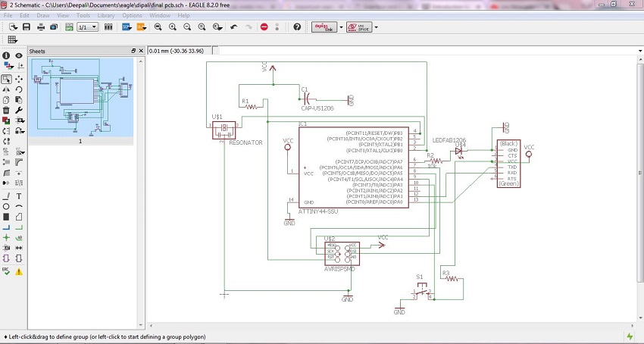Select the Line drawing tool
644x344 pixels.
point(6,196)
